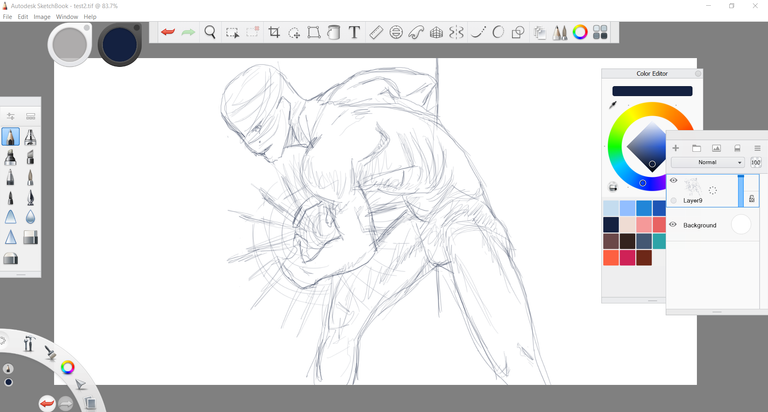
Task: Select the Paintbrush in brush palette
Action: (x=30, y=177)
